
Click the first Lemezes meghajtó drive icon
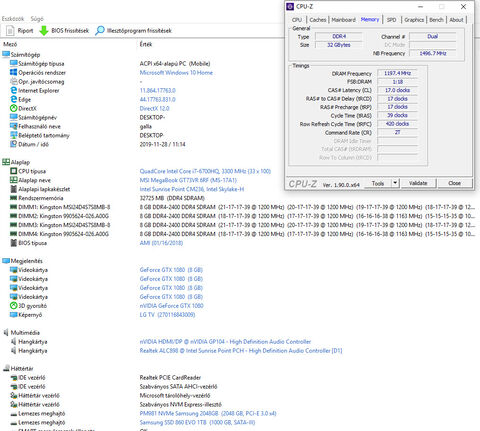14,414
